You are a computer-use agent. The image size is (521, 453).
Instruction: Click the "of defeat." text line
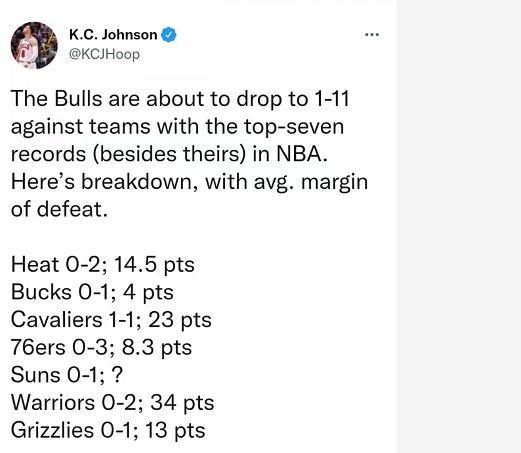pyautogui.click(x=59, y=209)
